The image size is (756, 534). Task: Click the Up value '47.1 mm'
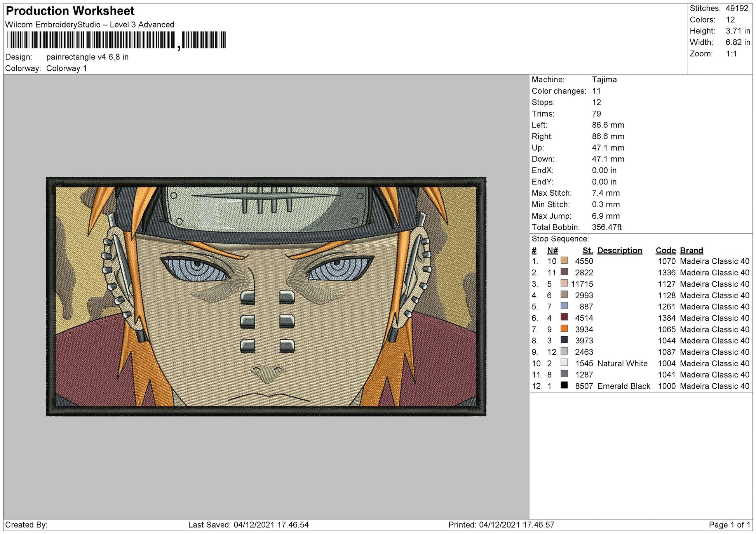[608, 148]
